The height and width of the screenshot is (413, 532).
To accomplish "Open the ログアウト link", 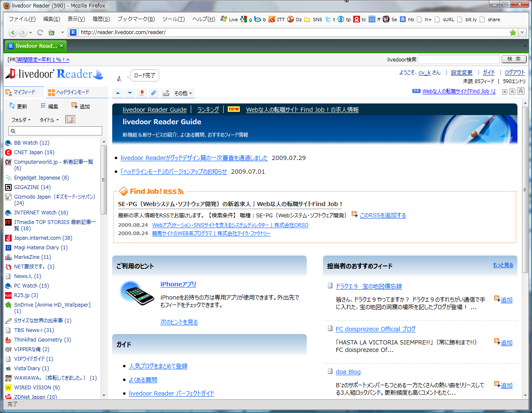I will tap(515, 72).
